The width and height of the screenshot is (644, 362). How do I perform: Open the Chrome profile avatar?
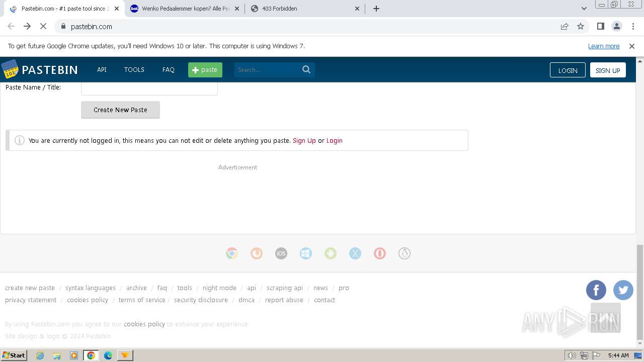[617, 26]
